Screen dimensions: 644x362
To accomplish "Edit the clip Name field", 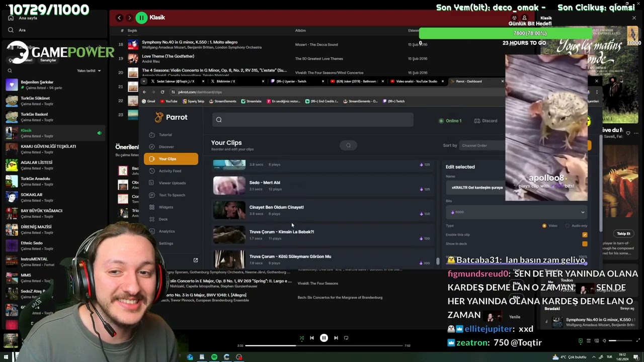I will pyautogui.click(x=475, y=188).
